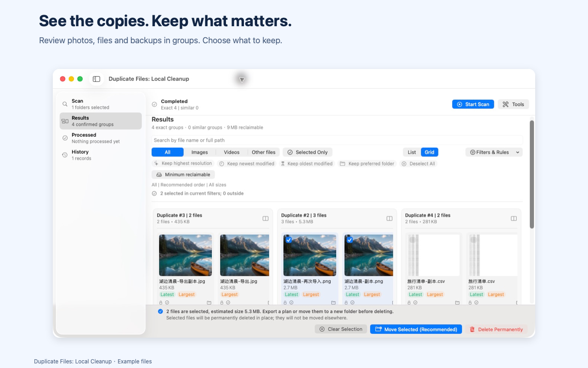Click lock icon under 湖边清晨-再次导入.png
This screenshot has width=588, height=368.
pyautogui.click(x=285, y=303)
